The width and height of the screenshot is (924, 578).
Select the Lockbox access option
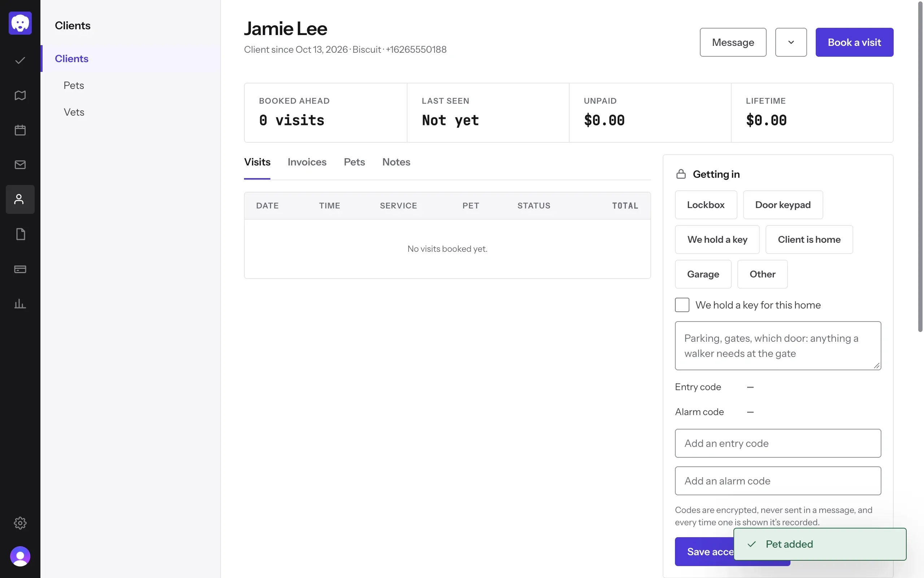[x=706, y=205]
